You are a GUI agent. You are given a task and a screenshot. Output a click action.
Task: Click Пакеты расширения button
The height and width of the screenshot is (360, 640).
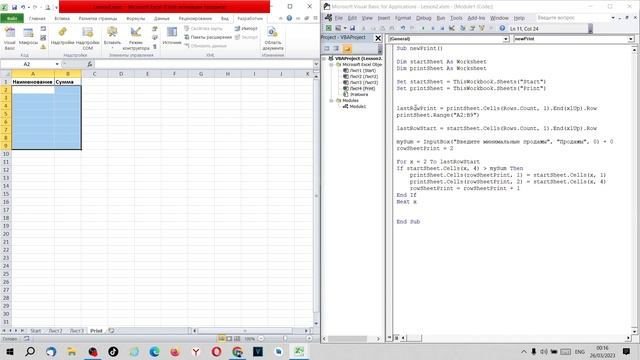pos(208,37)
